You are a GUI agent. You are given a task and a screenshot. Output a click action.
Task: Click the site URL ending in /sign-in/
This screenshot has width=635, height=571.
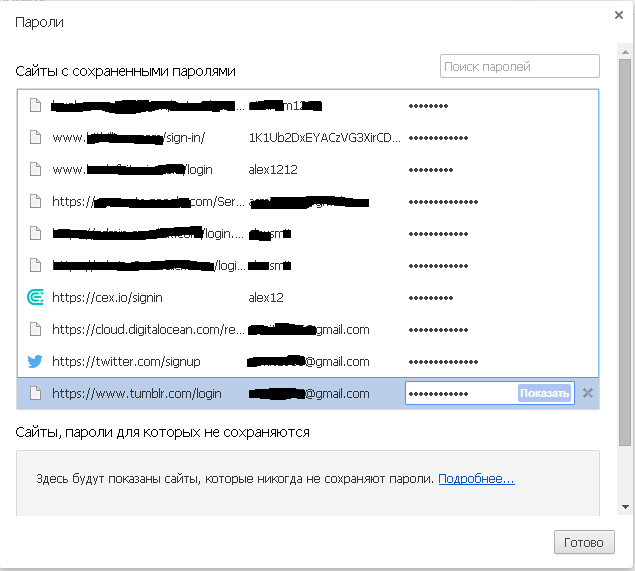coord(129,138)
